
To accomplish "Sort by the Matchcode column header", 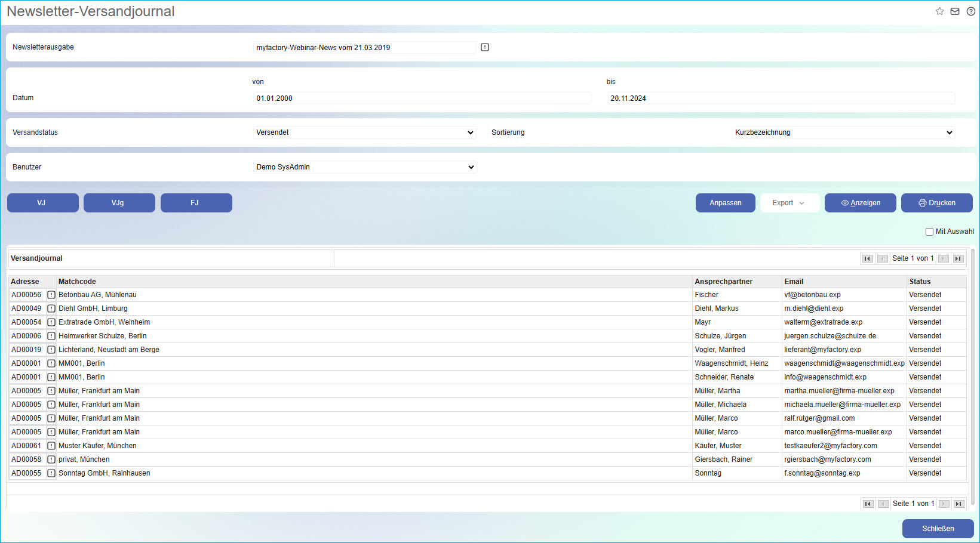I will tap(77, 282).
